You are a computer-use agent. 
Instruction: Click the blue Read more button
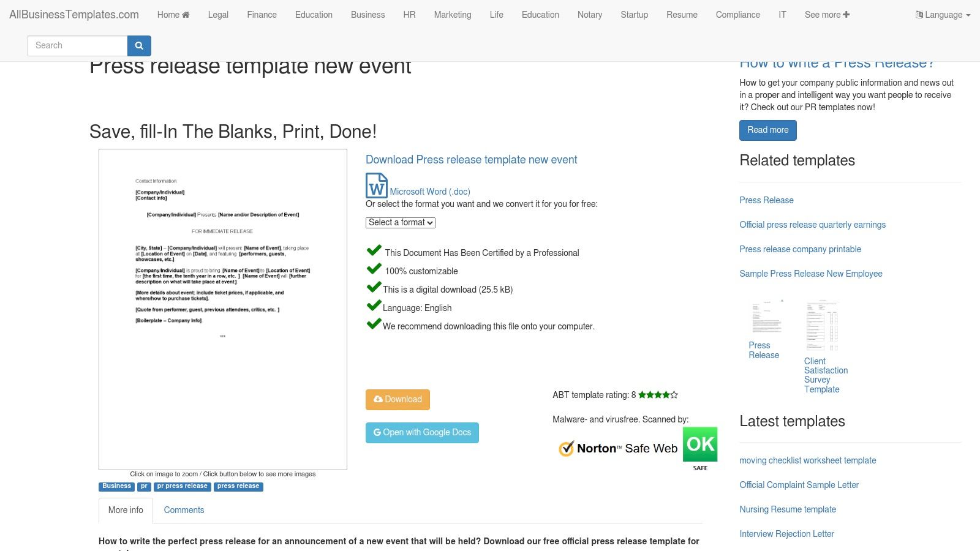pyautogui.click(x=767, y=130)
